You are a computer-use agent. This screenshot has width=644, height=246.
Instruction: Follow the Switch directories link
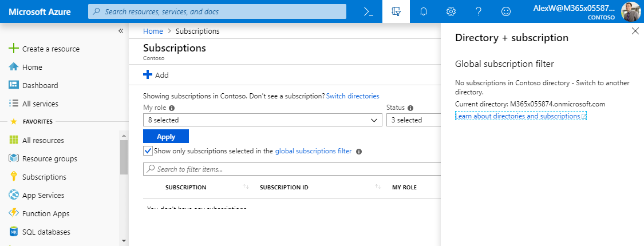click(x=353, y=96)
